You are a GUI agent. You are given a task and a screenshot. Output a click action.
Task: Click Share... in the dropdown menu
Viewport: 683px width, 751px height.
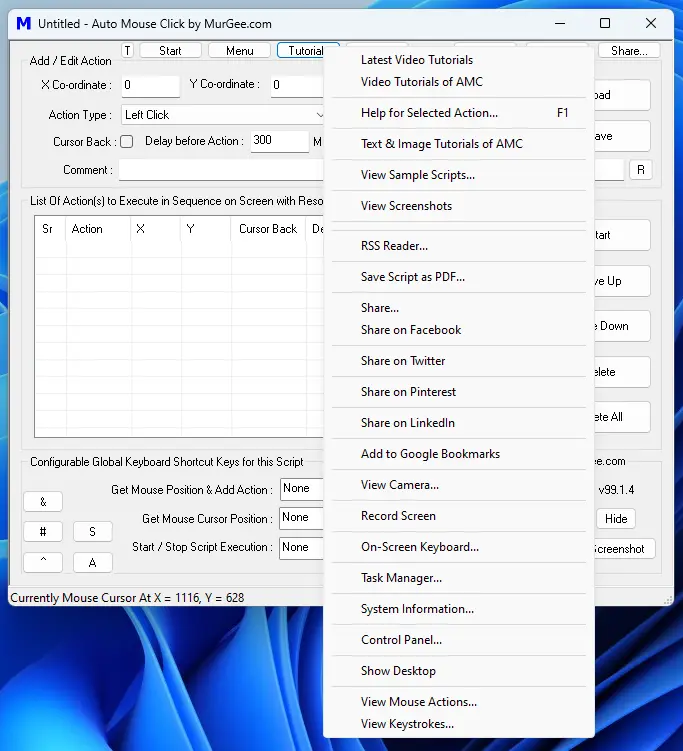tap(380, 308)
